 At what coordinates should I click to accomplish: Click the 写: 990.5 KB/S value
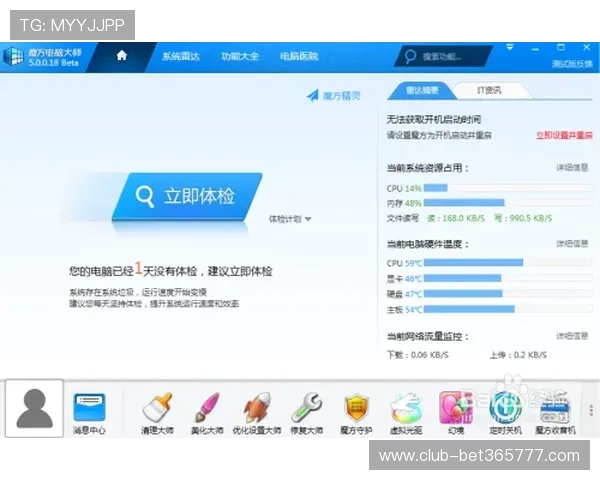click(523, 218)
